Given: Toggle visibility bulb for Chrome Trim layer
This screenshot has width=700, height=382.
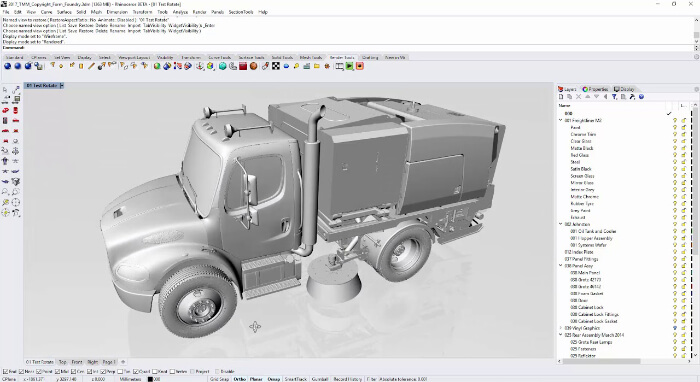Looking at the screenshot, I should pyautogui.click(x=675, y=134).
